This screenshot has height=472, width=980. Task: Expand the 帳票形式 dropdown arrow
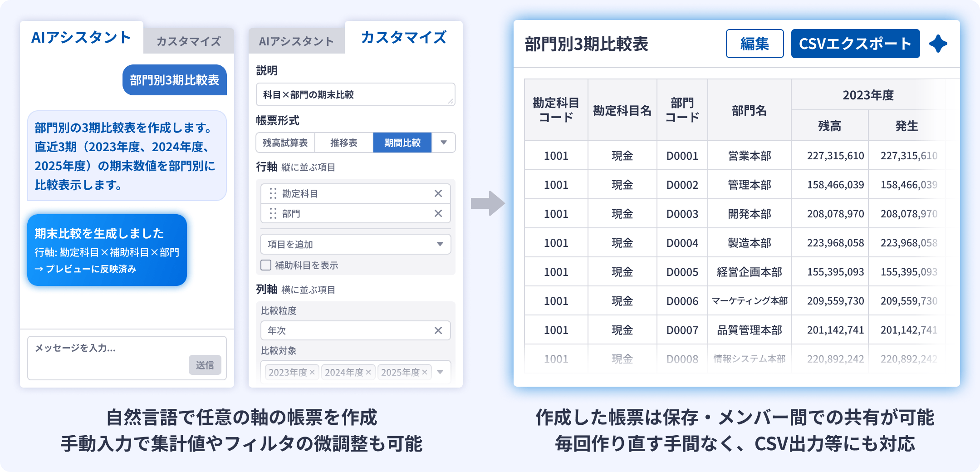(x=443, y=143)
